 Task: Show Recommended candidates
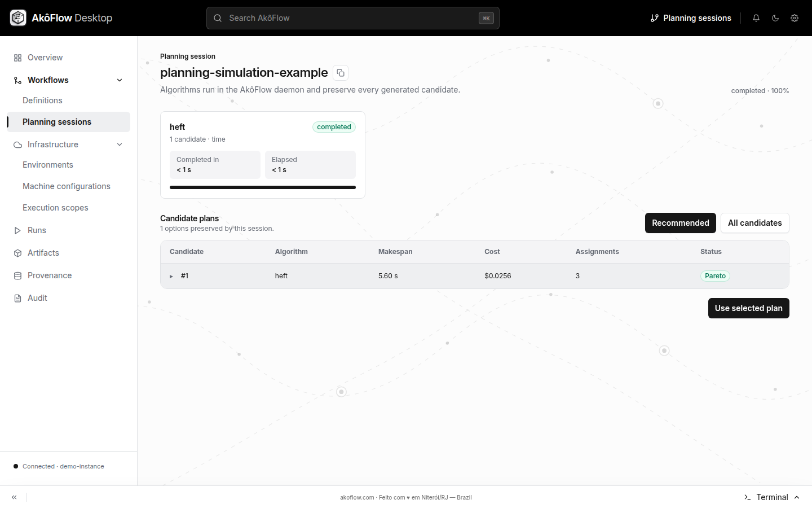pyautogui.click(x=681, y=223)
